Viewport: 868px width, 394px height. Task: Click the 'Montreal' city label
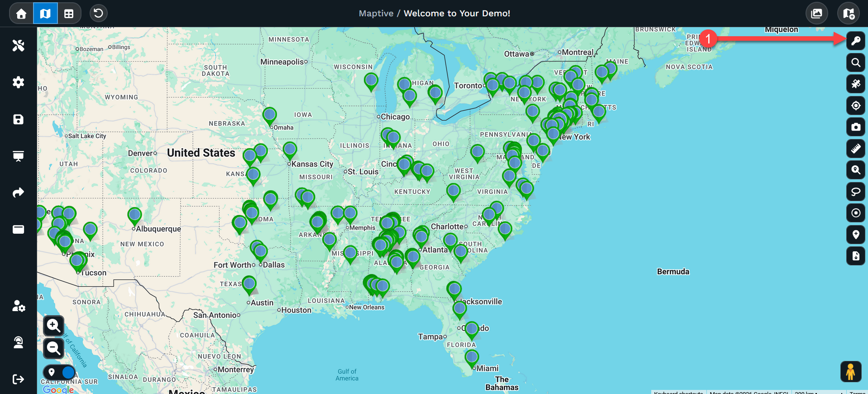pyautogui.click(x=577, y=53)
